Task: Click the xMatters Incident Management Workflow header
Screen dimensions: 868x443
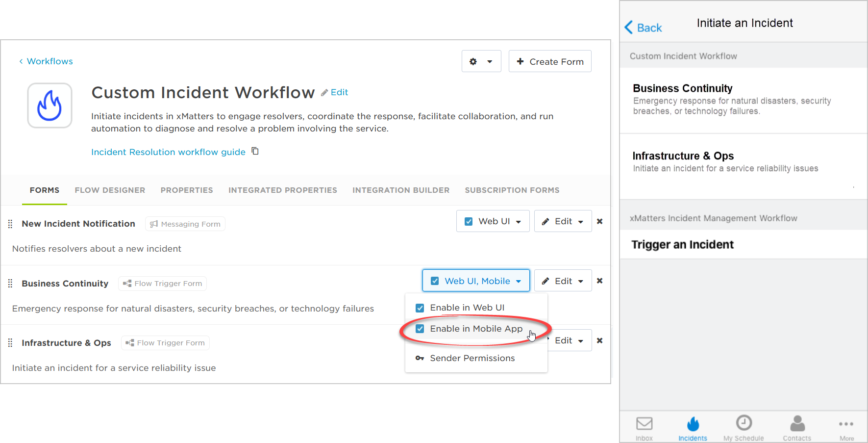Action: (x=713, y=218)
